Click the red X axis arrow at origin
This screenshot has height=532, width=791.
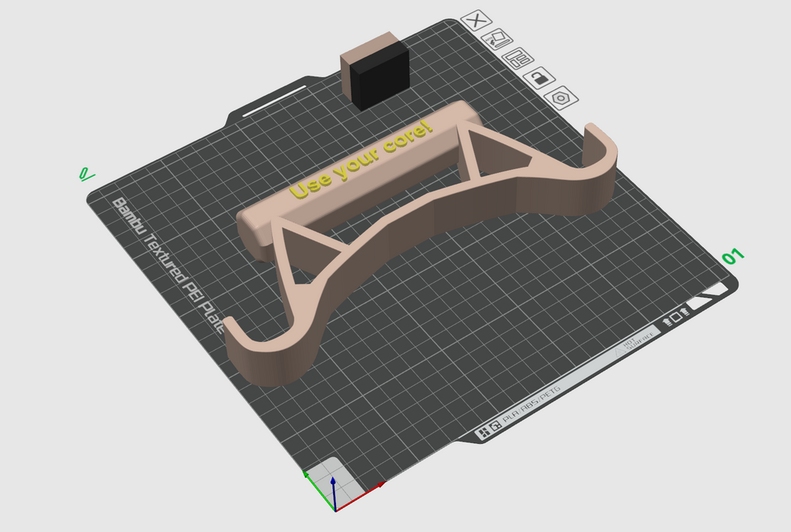[x=362, y=496]
